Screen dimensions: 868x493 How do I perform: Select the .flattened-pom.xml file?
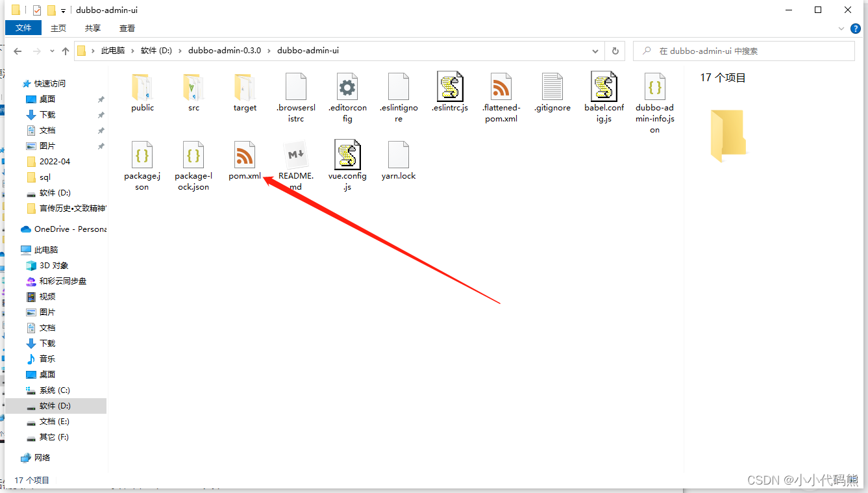click(501, 97)
